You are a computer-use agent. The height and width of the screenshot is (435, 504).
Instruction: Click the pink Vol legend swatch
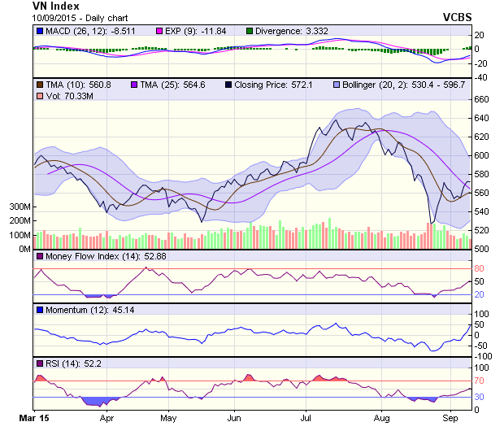[x=39, y=96]
